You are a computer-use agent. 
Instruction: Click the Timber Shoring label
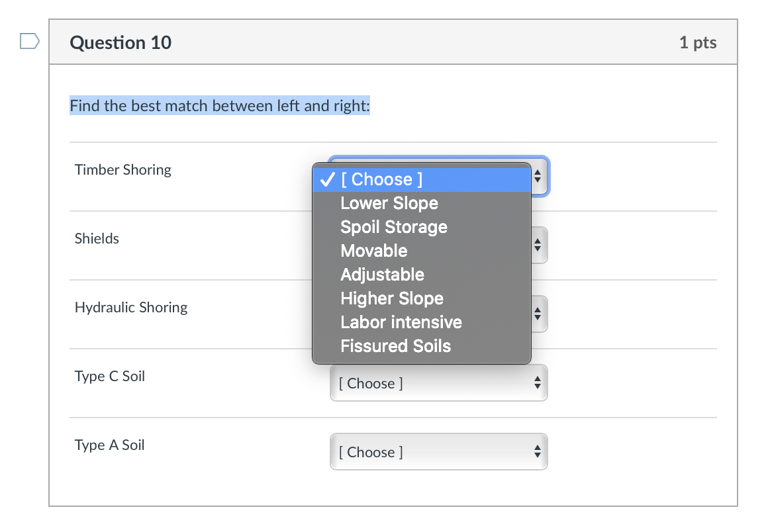pos(123,170)
